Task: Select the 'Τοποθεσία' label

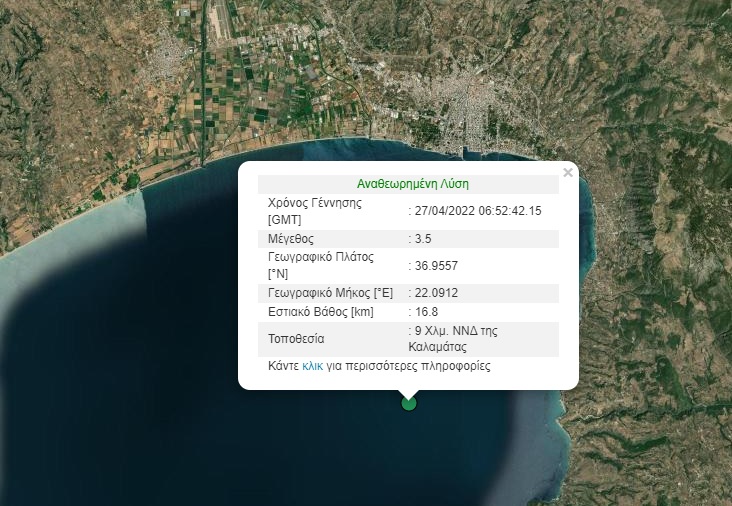Action: [x=296, y=339]
